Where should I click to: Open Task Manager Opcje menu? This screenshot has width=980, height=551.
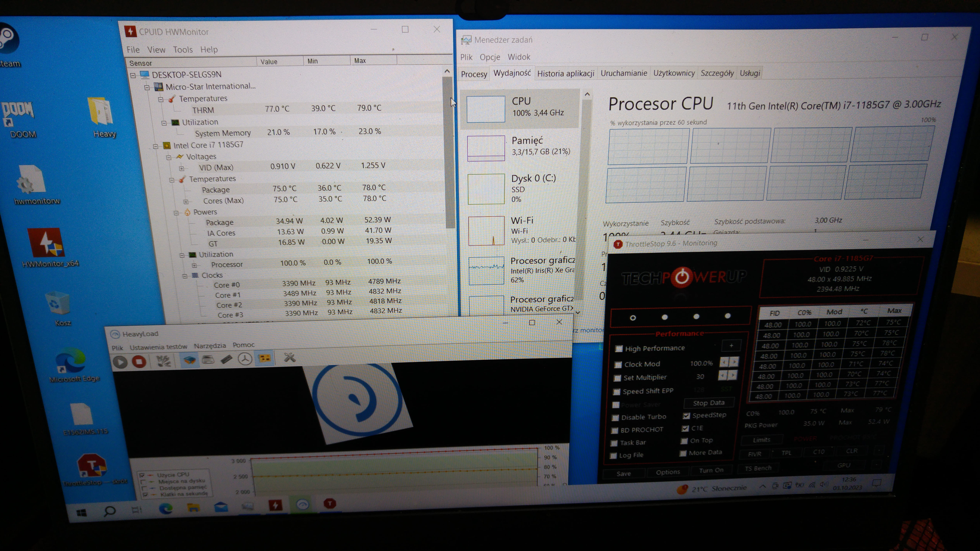(490, 57)
